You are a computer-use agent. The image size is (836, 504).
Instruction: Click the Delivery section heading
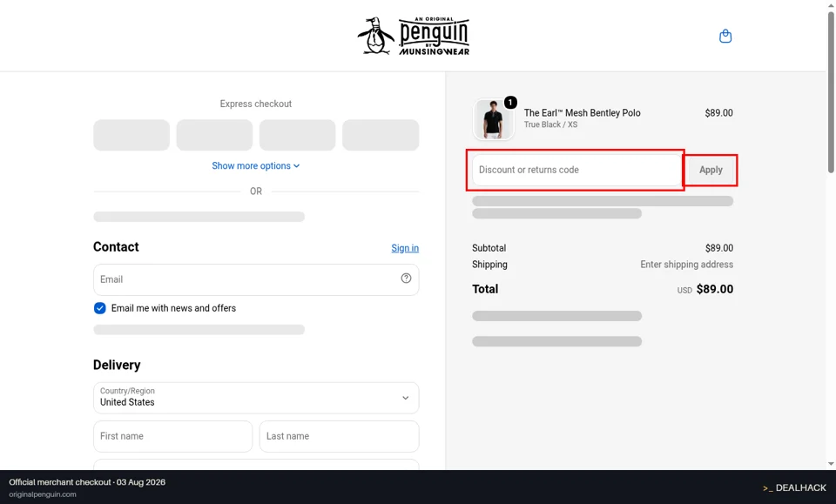(117, 365)
